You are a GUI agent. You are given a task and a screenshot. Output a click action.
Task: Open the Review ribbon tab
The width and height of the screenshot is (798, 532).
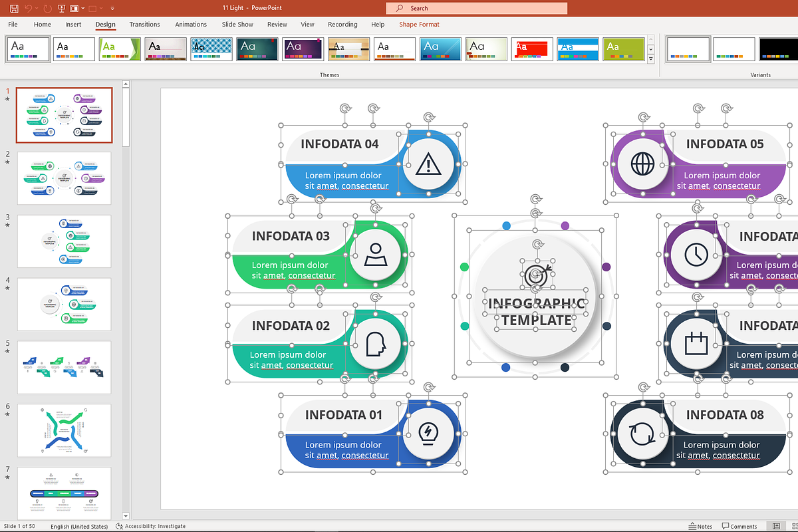coord(277,25)
